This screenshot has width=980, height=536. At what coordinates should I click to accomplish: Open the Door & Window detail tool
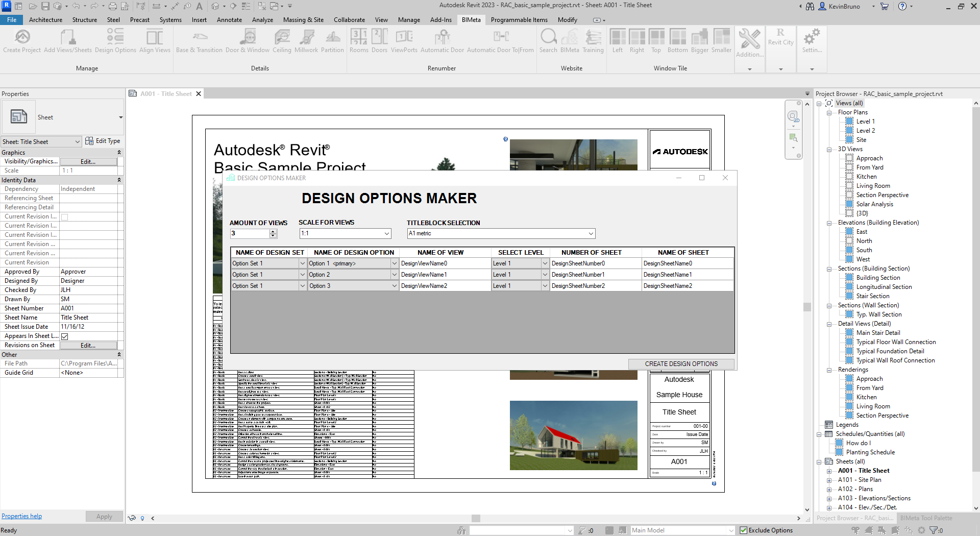coord(248,41)
